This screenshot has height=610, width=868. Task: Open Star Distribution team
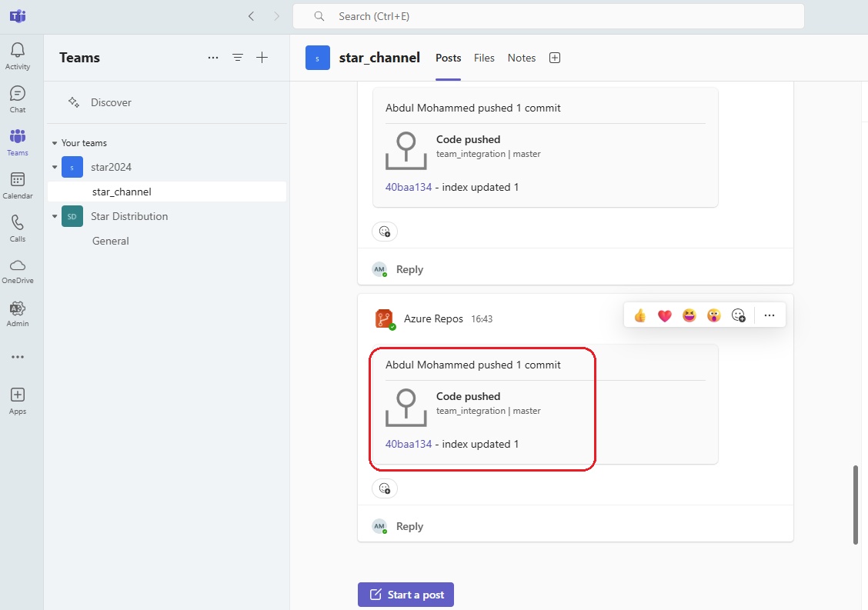tap(129, 216)
